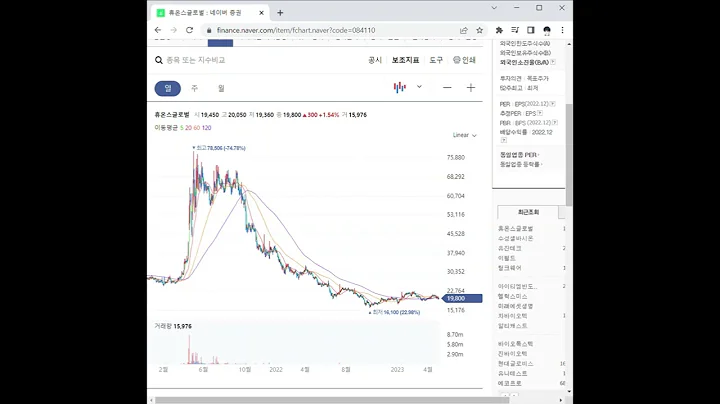The width and height of the screenshot is (720, 404).
Task: Click the current price tag 19,800
Action: (x=463, y=298)
